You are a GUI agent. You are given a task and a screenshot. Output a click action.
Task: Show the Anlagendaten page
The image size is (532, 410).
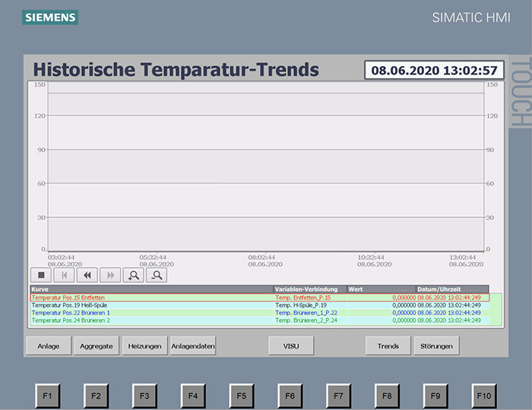[193, 346]
